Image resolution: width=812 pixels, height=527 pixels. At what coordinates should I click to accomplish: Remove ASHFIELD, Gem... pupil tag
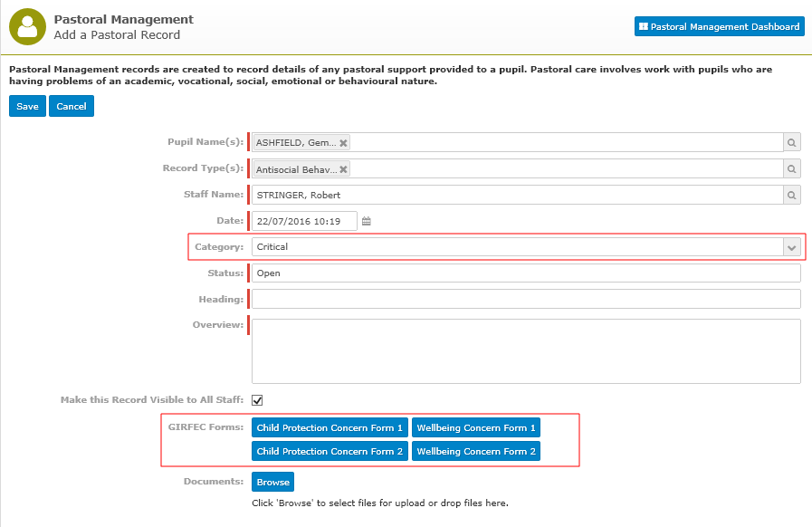point(343,143)
